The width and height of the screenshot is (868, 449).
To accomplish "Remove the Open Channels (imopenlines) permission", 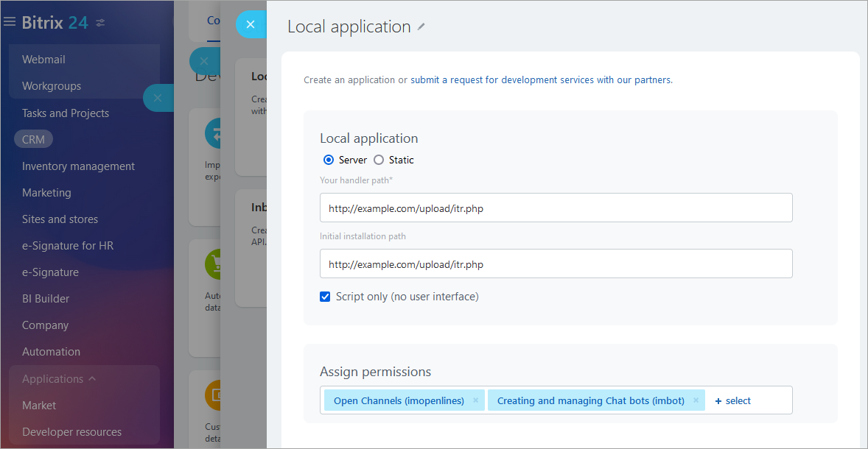I will tap(476, 400).
